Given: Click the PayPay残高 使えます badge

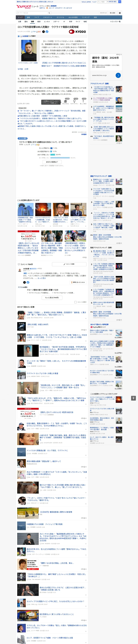Looking at the screenshot, I should [x=98, y=327].
